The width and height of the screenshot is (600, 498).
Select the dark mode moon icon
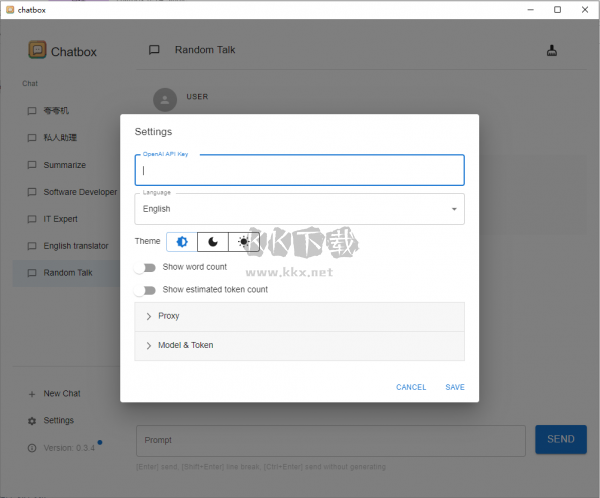pyautogui.click(x=213, y=242)
